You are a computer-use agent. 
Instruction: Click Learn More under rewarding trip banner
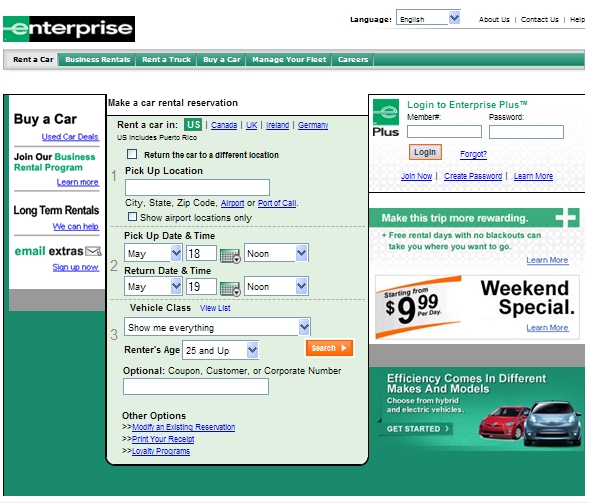point(547,260)
